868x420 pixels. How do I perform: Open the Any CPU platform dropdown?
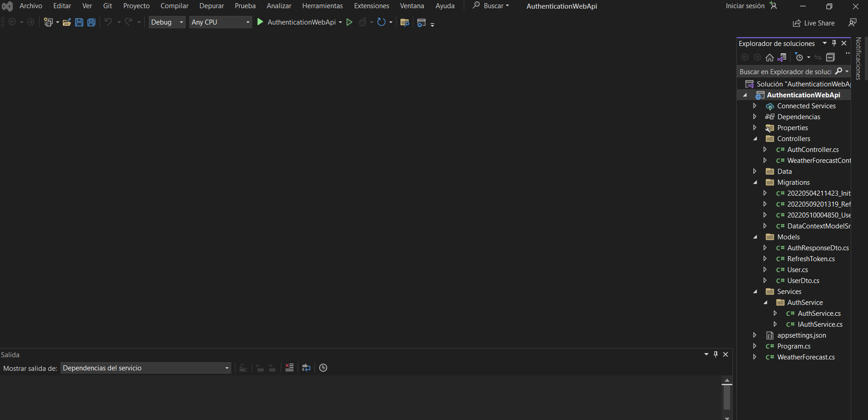coord(221,22)
